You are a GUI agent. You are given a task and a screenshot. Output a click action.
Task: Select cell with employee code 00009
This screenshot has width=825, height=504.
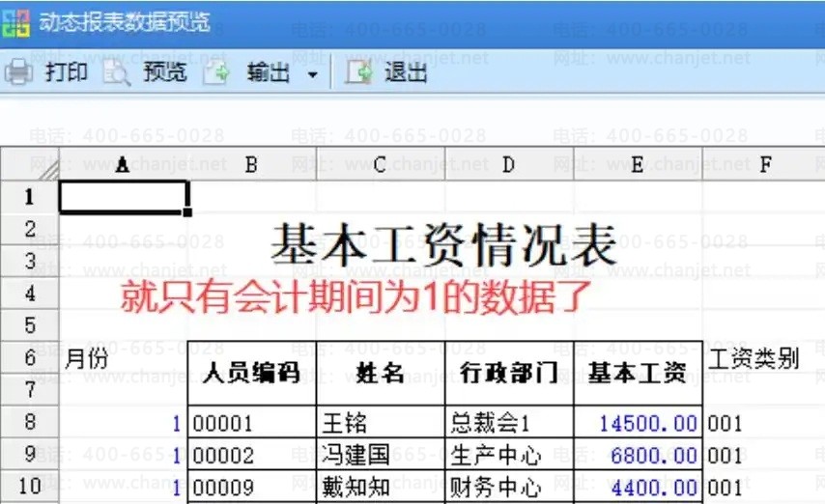pyautogui.click(x=251, y=488)
